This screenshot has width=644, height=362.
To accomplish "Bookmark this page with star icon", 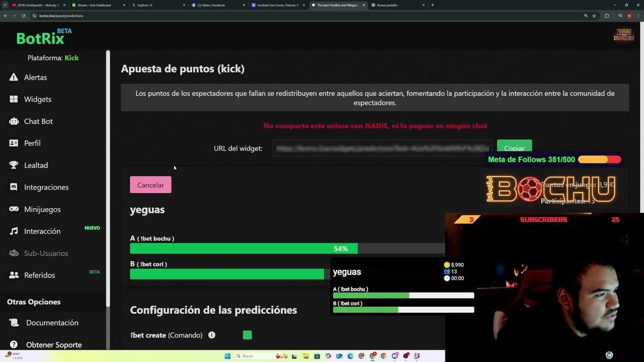I will [594, 16].
